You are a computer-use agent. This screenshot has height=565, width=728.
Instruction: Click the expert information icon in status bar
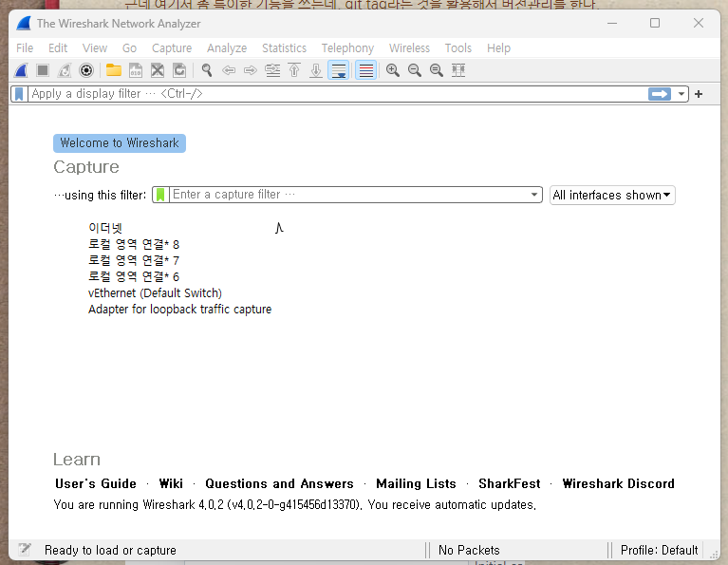coord(25,550)
